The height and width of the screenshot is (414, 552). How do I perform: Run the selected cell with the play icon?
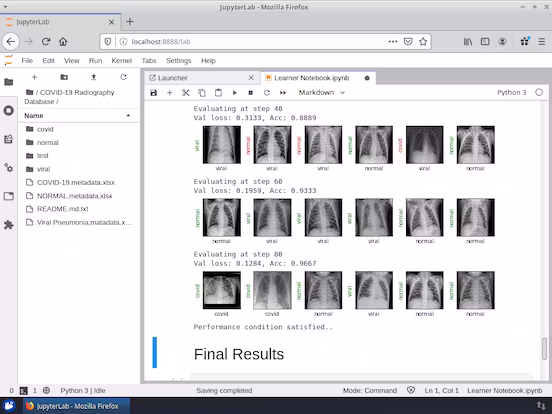click(x=234, y=93)
